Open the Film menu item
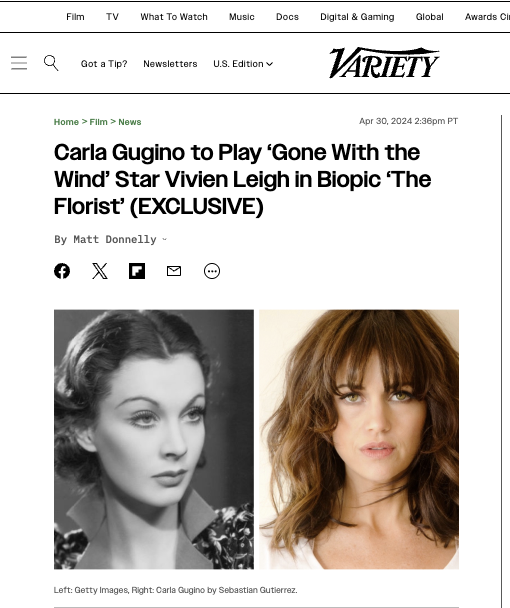The height and width of the screenshot is (608, 510). click(x=75, y=17)
